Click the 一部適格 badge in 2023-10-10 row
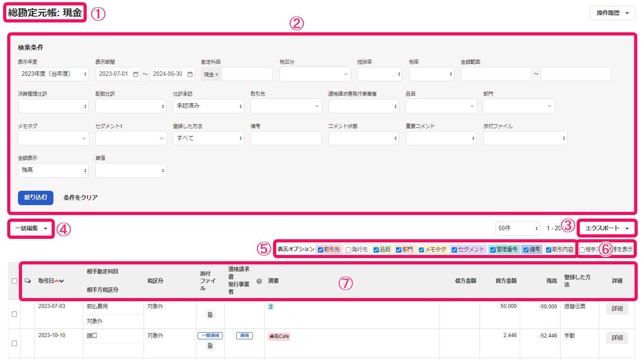The image size is (644, 360). click(x=210, y=335)
